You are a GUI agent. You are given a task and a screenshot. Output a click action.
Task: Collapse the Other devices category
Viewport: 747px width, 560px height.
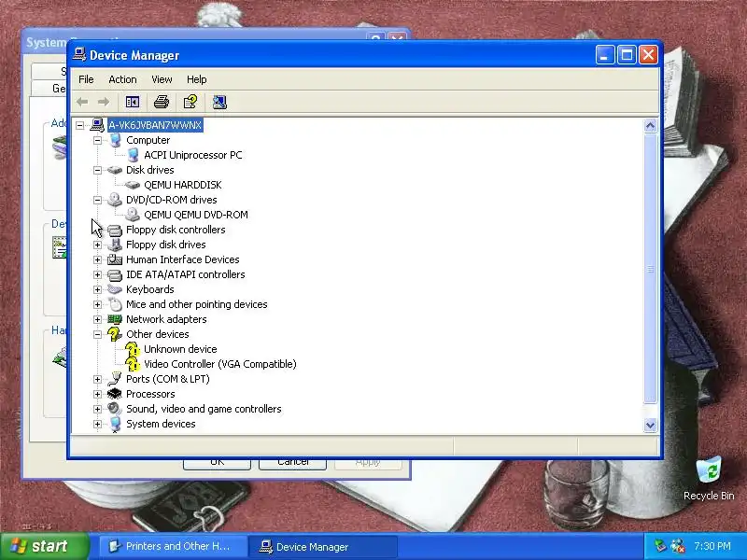coord(98,334)
